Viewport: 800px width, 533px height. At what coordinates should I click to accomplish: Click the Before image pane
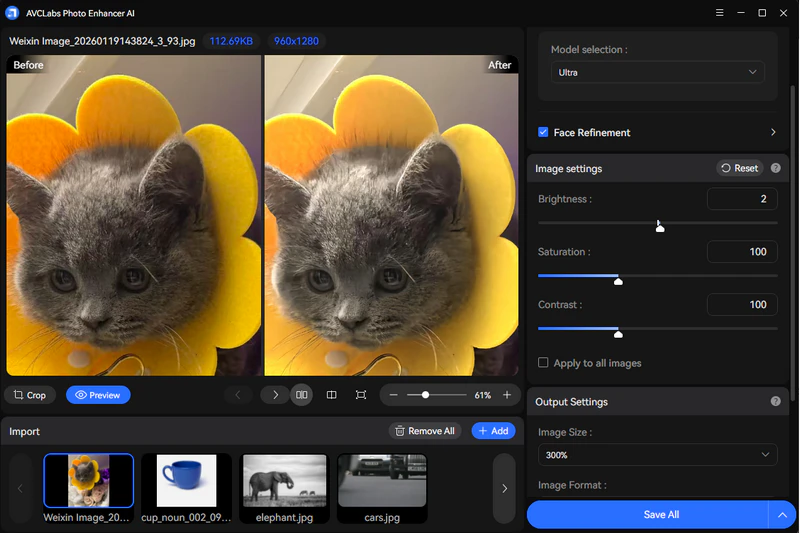coord(134,215)
